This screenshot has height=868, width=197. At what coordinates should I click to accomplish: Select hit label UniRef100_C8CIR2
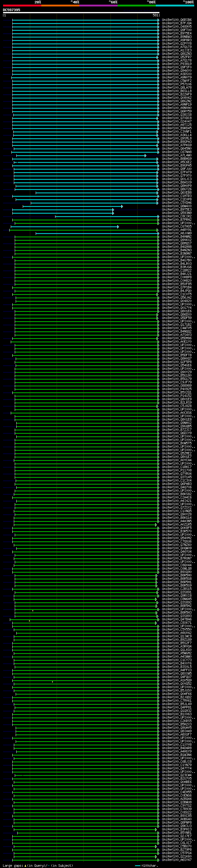pos(177,217)
